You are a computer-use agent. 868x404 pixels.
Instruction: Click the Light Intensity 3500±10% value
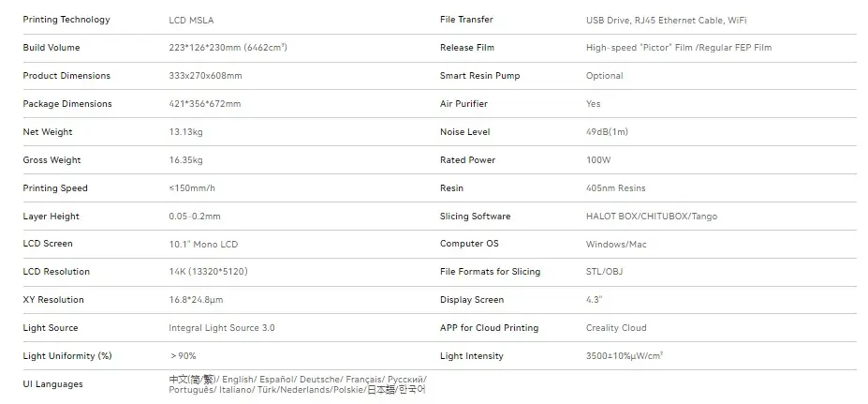[x=625, y=356]
